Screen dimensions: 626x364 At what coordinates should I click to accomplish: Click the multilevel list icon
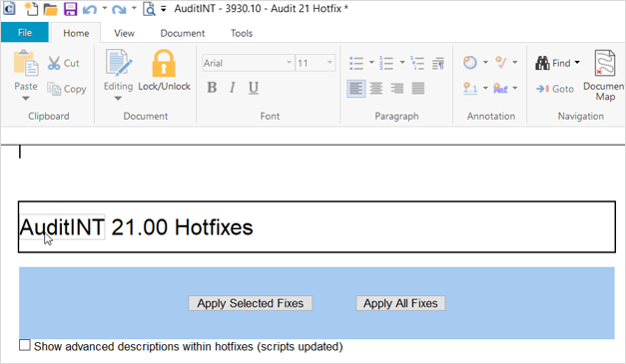417,63
